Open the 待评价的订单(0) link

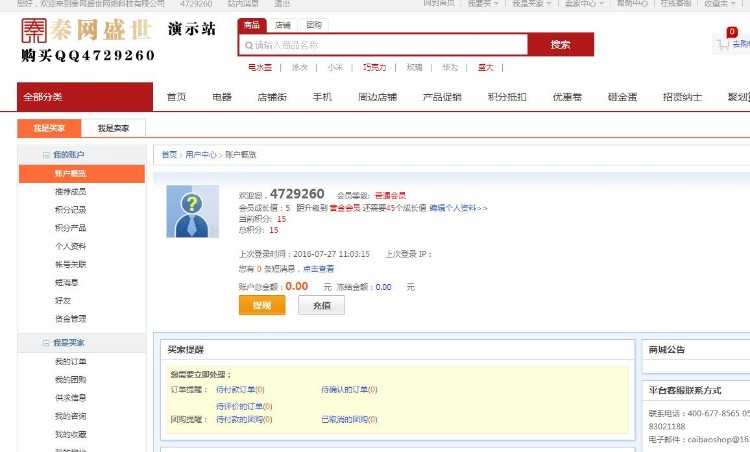[244, 407]
